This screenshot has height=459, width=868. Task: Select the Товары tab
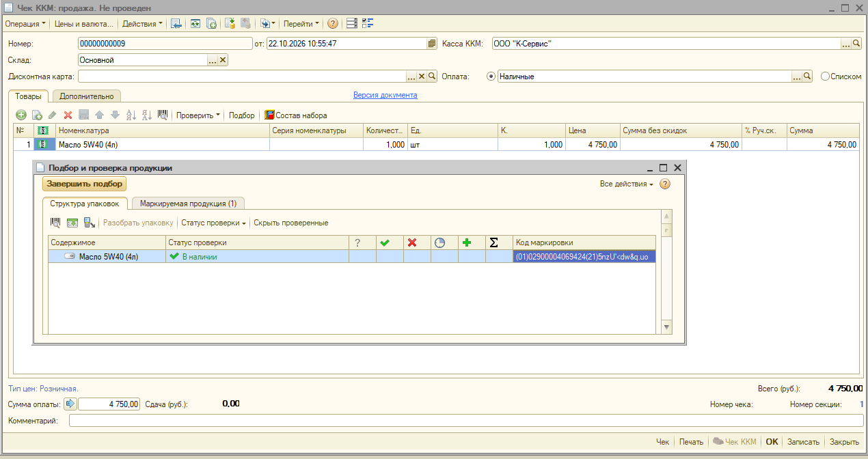click(x=29, y=96)
